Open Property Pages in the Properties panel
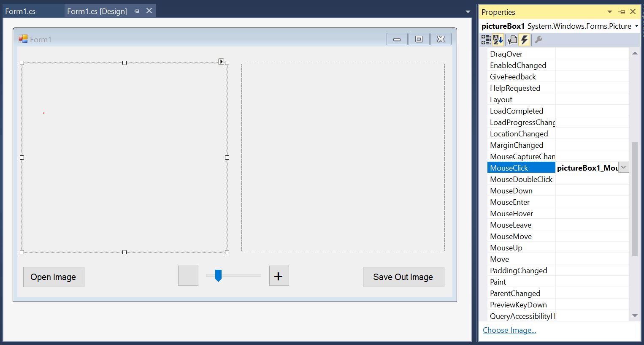Image resolution: width=644 pixels, height=345 pixels. (x=512, y=39)
